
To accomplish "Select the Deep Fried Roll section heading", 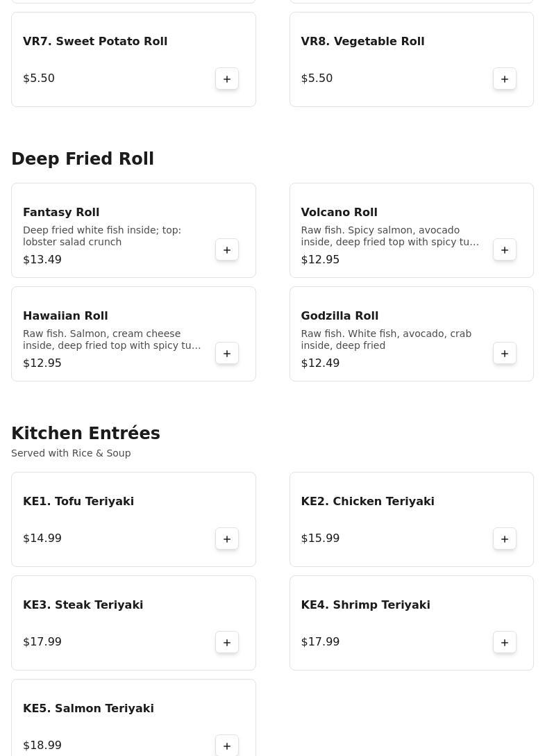I will tap(83, 159).
